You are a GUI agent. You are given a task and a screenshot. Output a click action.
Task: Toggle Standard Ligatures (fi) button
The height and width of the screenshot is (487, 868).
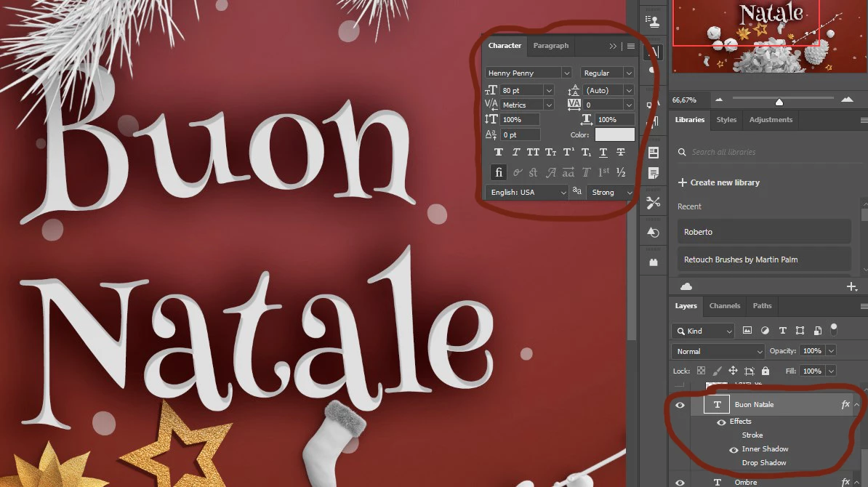pos(498,173)
